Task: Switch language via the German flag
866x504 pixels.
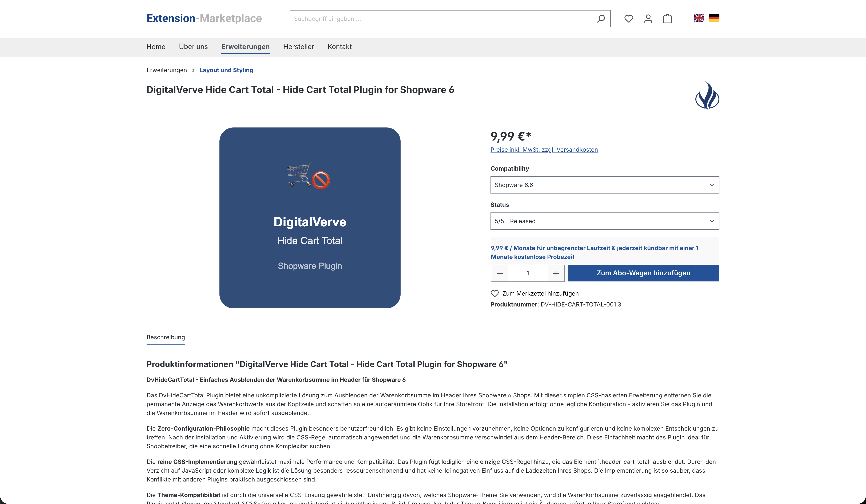Action: (714, 18)
